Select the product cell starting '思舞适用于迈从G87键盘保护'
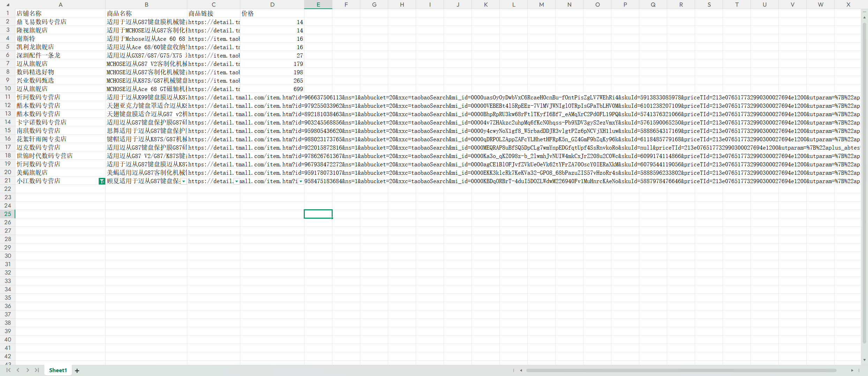The width and height of the screenshot is (868, 376). [x=146, y=130]
